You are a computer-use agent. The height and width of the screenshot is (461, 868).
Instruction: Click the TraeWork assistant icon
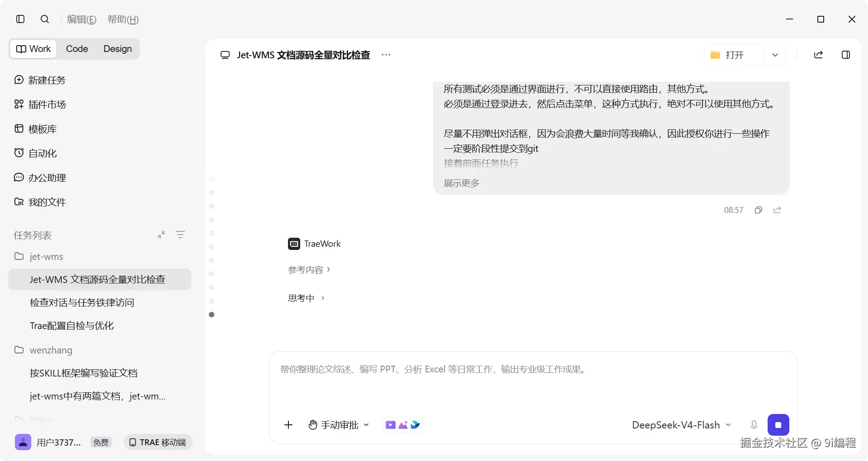(x=294, y=244)
